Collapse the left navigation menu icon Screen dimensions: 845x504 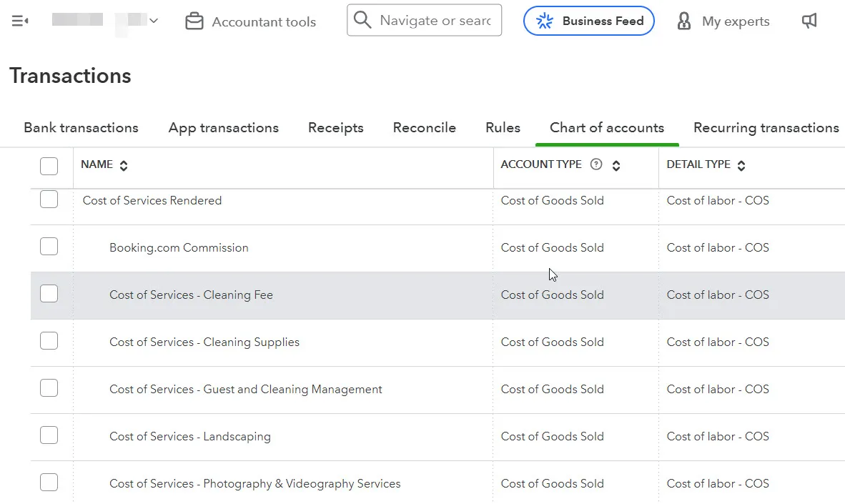[20, 21]
